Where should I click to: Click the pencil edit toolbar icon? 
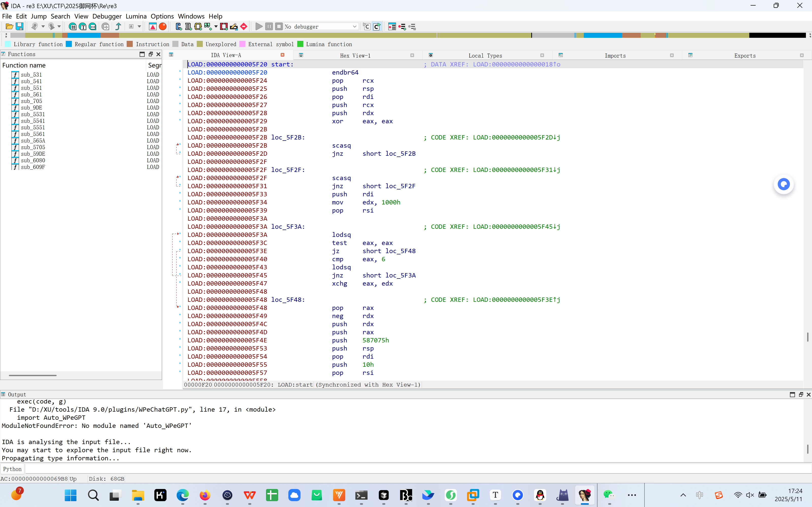(234, 26)
